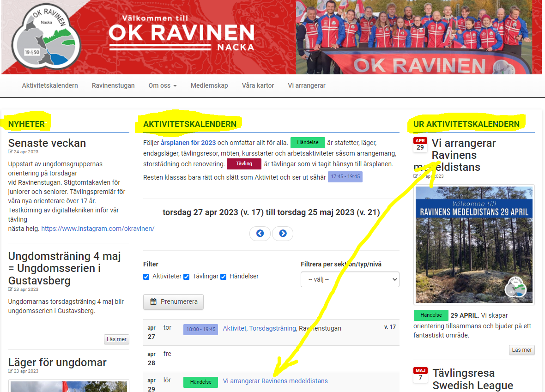The height and width of the screenshot is (392, 545).
Task: Click the green Händelse legend badge
Action: point(308,143)
